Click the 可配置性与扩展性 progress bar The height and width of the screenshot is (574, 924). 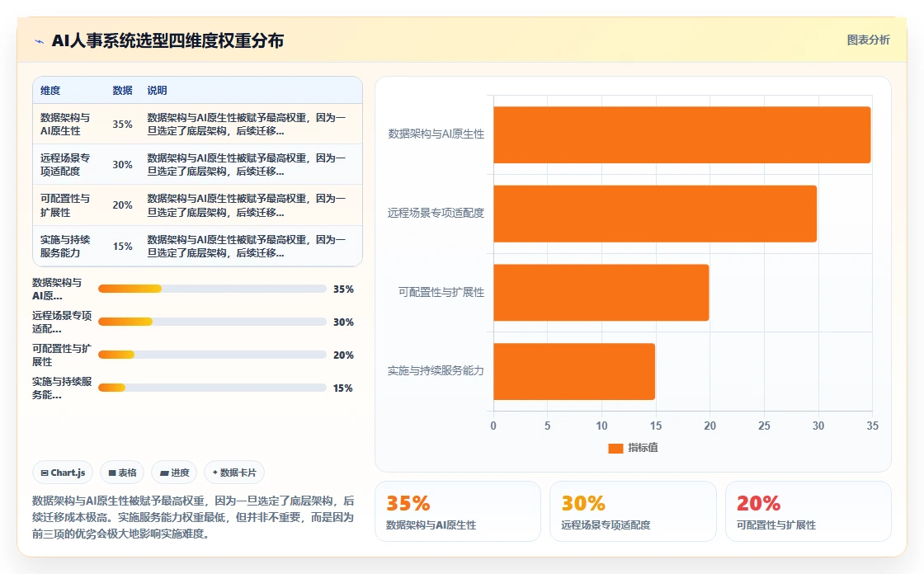pos(212,355)
